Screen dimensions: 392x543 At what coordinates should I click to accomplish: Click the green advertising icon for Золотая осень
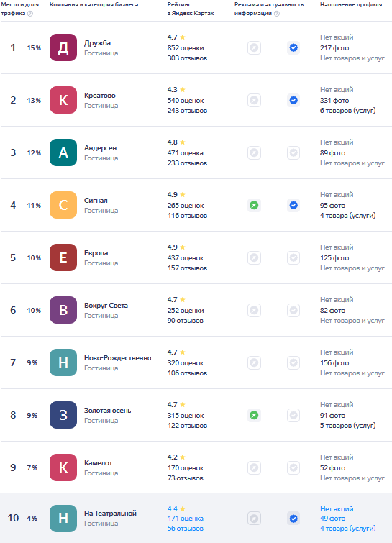coord(254,415)
